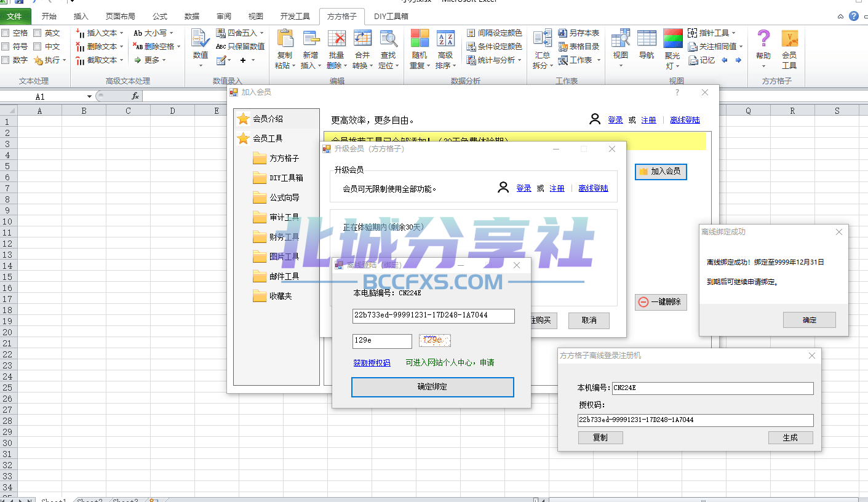Click the blue left arrow next to 记忆

tap(725, 60)
